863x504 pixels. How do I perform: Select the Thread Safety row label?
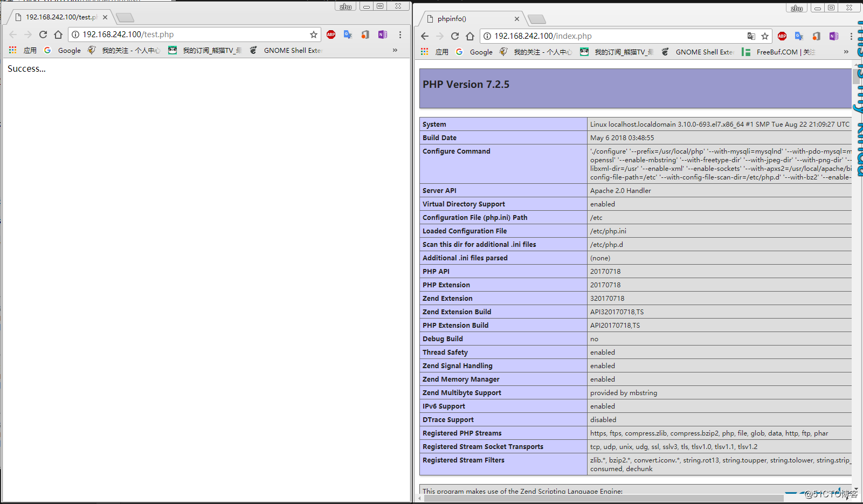click(445, 352)
